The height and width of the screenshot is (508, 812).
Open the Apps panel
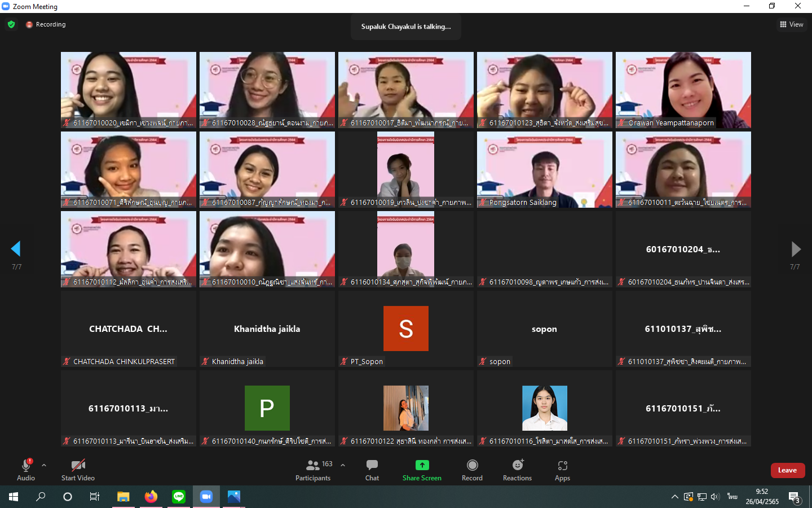tap(562, 469)
